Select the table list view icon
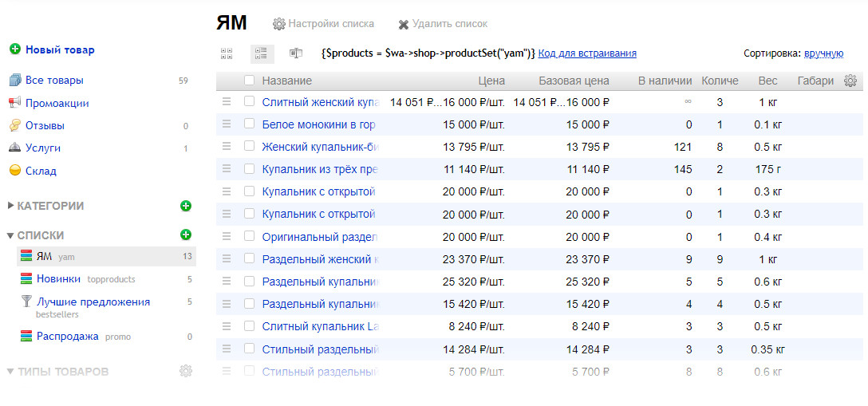868x406 pixels. pos(260,53)
